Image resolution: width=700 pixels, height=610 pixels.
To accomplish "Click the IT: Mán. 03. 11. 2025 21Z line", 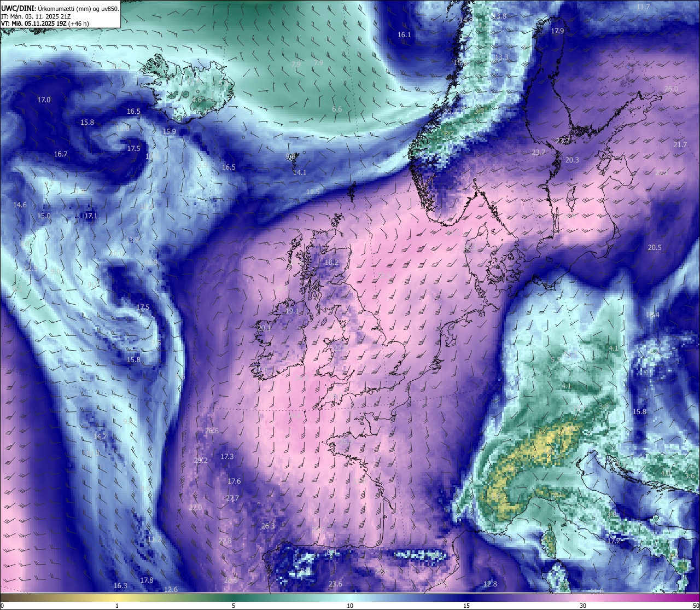I will pyautogui.click(x=36, y=16).
